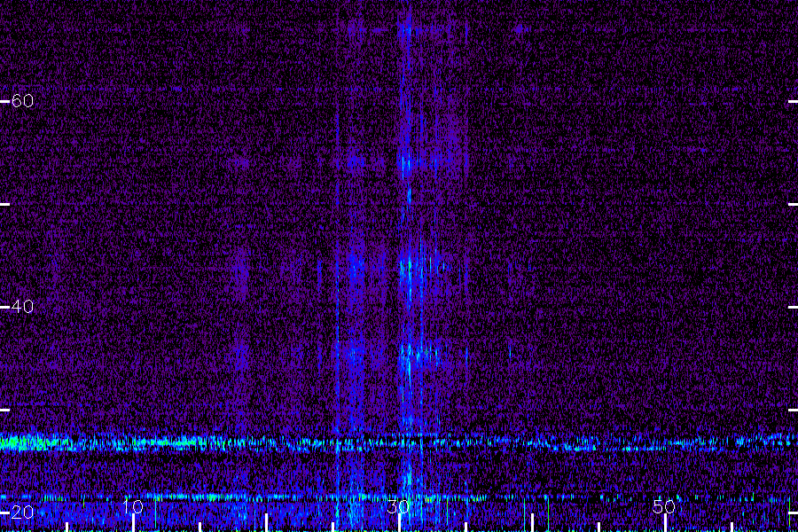Click the left tick mark beside label 60
Screen dimensions: 798x532
pos(4,101)
